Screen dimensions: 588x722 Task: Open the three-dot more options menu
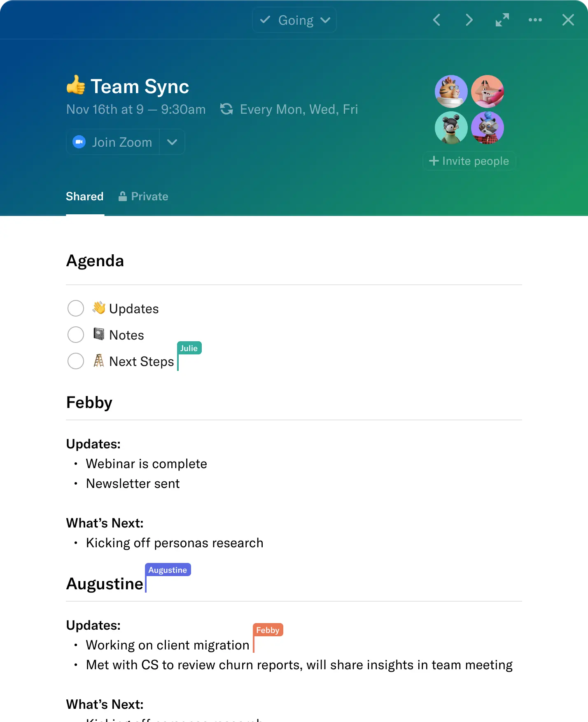tap(535, 20)
